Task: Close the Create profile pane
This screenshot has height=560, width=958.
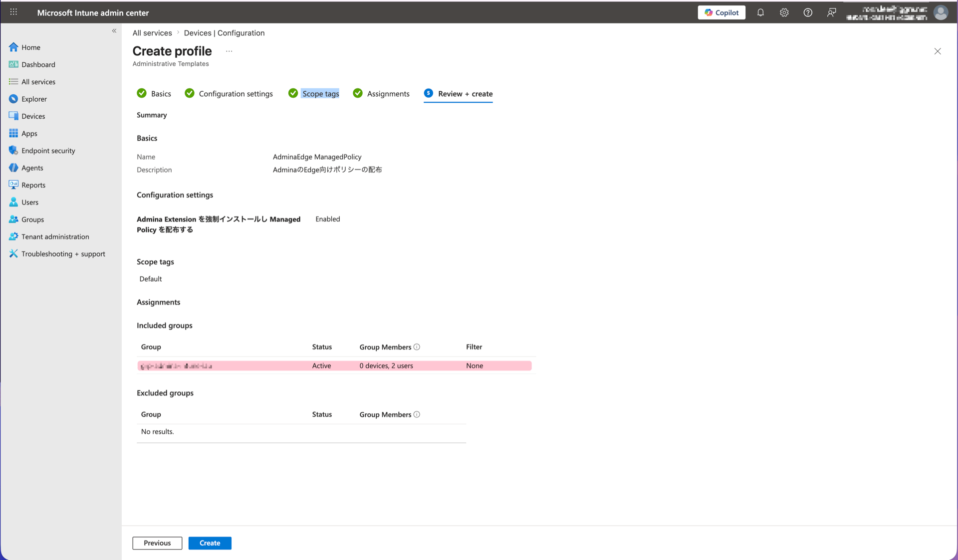Action: coord(938,51)
